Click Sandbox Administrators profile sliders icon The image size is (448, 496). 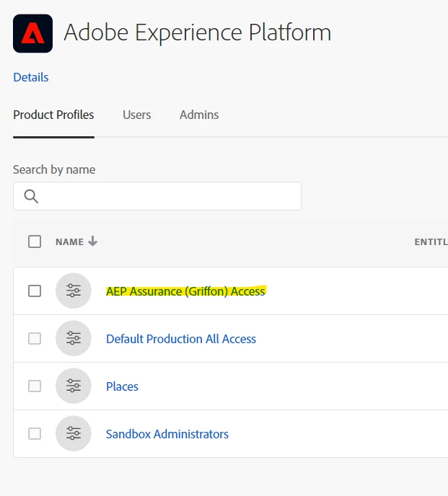(74, 434)
